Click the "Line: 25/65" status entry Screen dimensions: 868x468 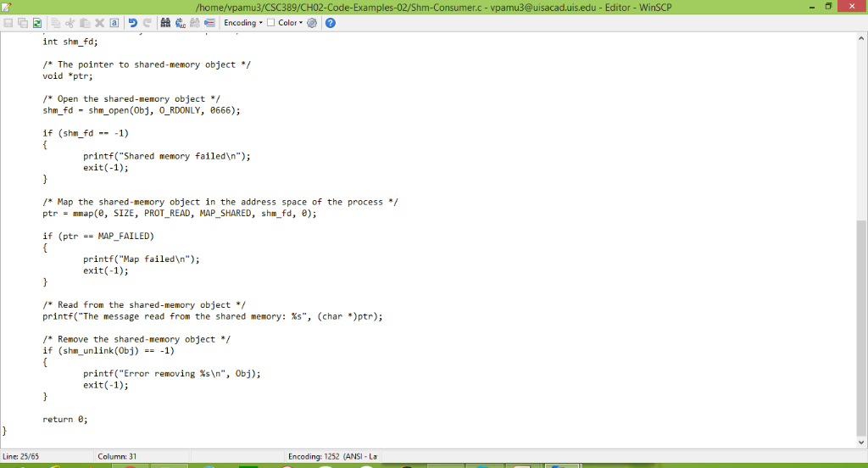(21, 456)
